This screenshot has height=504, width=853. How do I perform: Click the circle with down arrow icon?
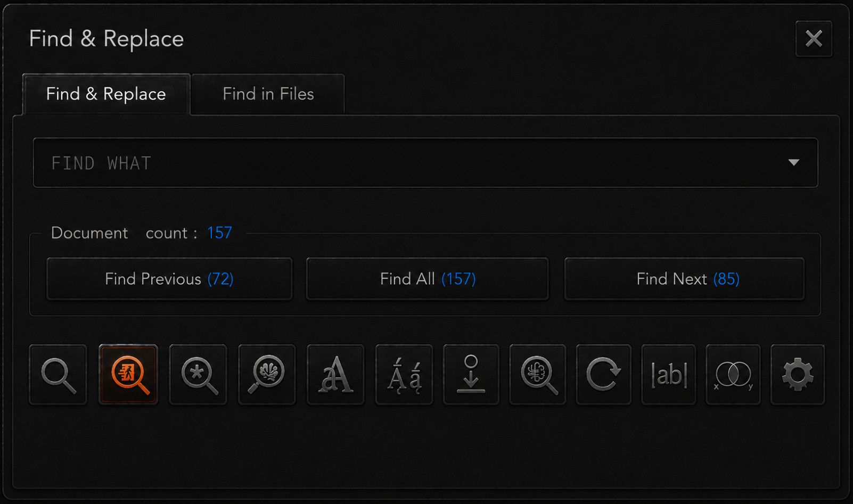[471, 375]
